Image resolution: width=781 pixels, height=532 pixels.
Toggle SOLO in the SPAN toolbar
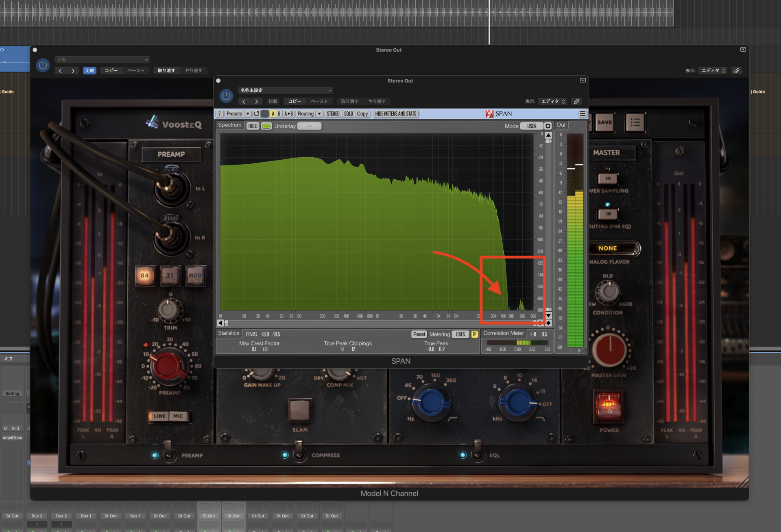[349, 114]
